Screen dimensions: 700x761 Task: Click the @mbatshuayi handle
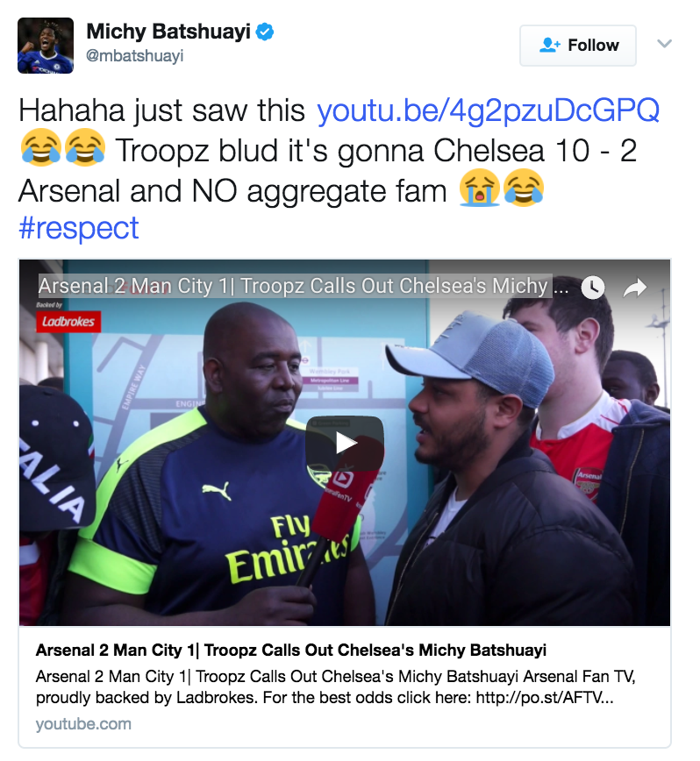(134, 56)
